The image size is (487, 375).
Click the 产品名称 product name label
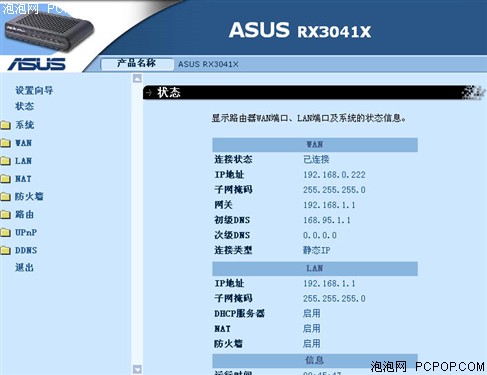tap(137, 63)
